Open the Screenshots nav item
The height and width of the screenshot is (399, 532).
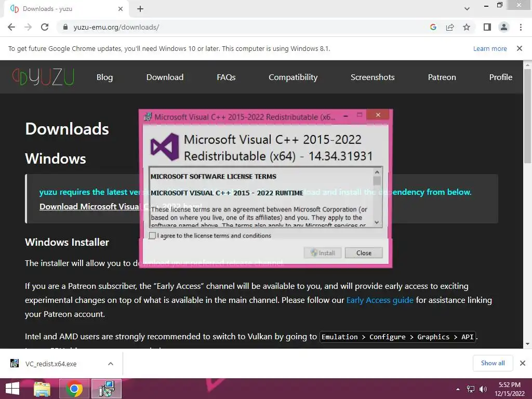(373, 77)
